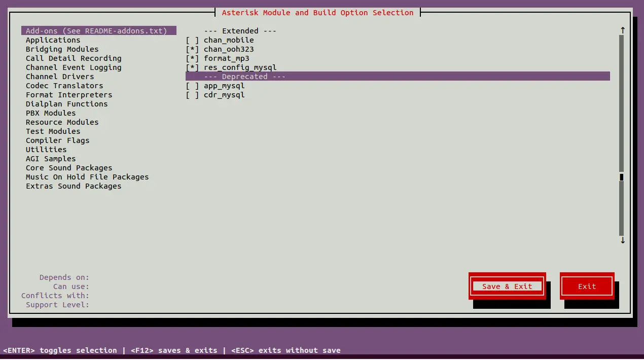Check the cdr_mysql module box
644x360 pixels.
coord(192,95)
